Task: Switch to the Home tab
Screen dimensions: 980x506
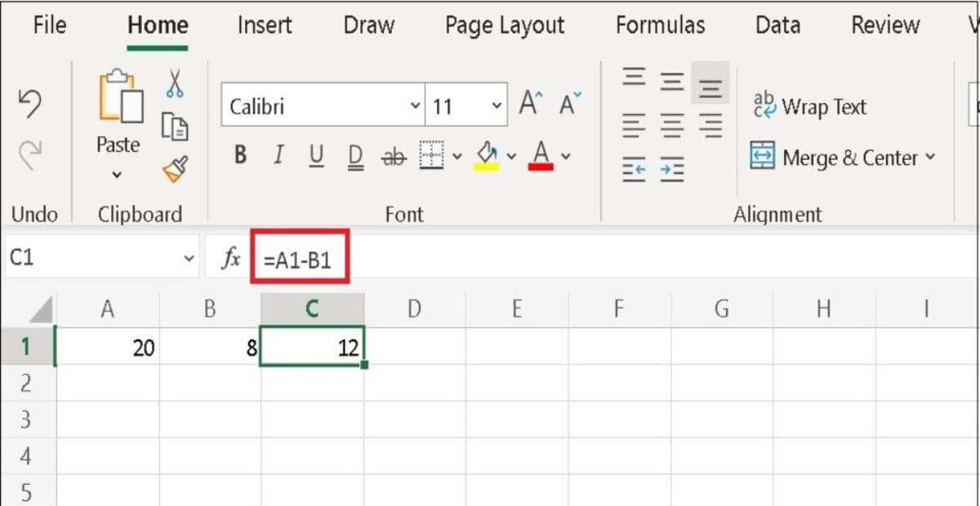Action: 158,25
